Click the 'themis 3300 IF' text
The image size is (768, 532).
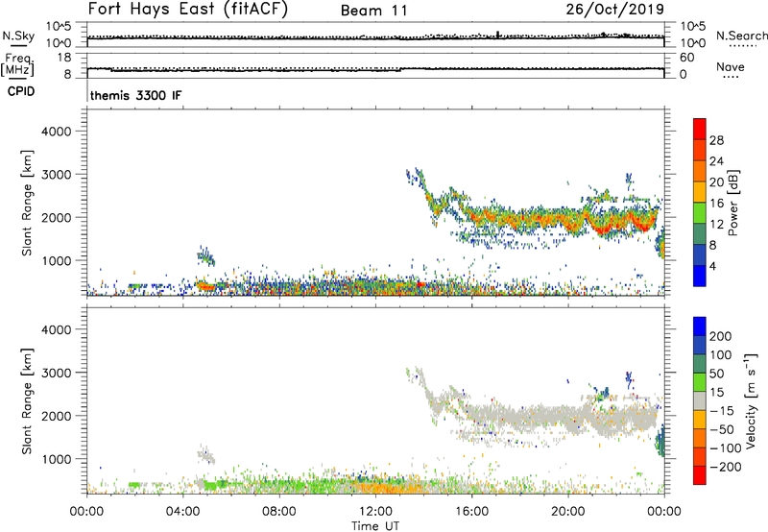[x=135, y=95]
